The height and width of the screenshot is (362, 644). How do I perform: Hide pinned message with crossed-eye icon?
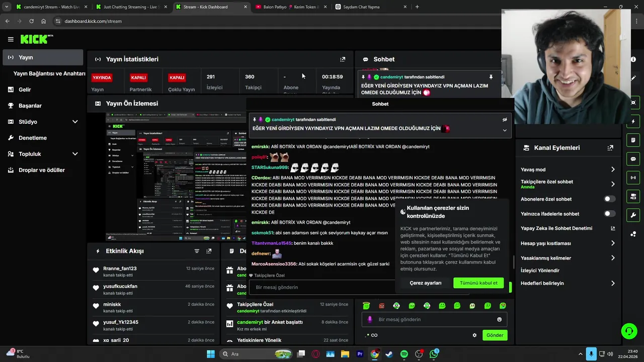[x=505, y=120]
